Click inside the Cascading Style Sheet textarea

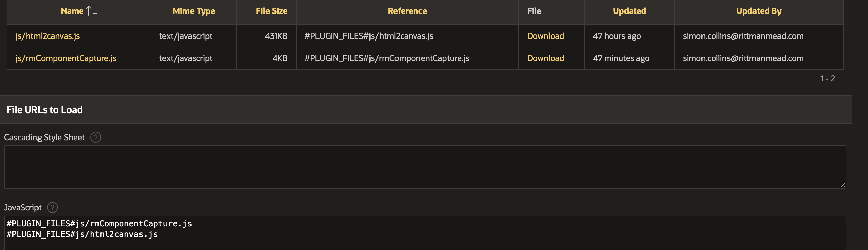pyautogui.click(x=424, y=167)
